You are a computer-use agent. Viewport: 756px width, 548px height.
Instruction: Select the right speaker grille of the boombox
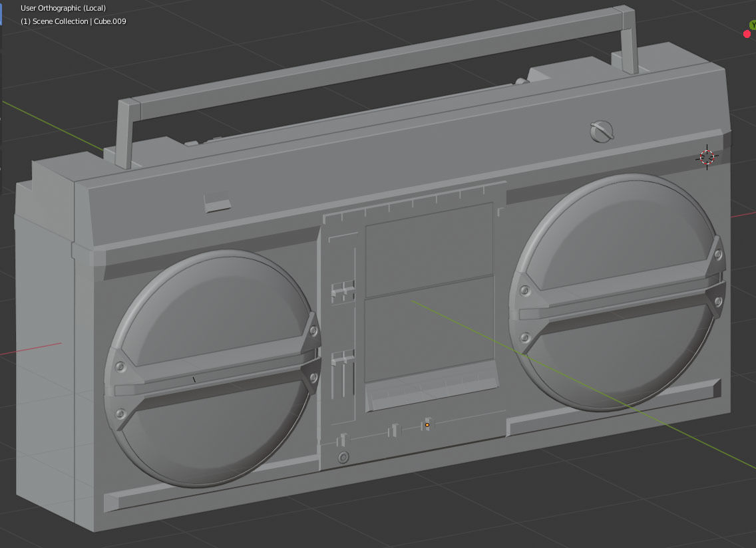click(617, 293)
